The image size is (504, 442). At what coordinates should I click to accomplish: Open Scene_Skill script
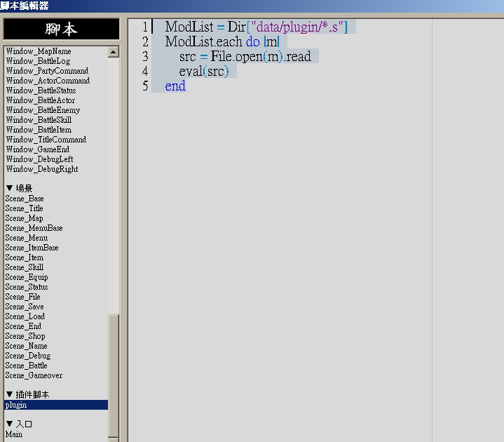click(x=24, y=267)
